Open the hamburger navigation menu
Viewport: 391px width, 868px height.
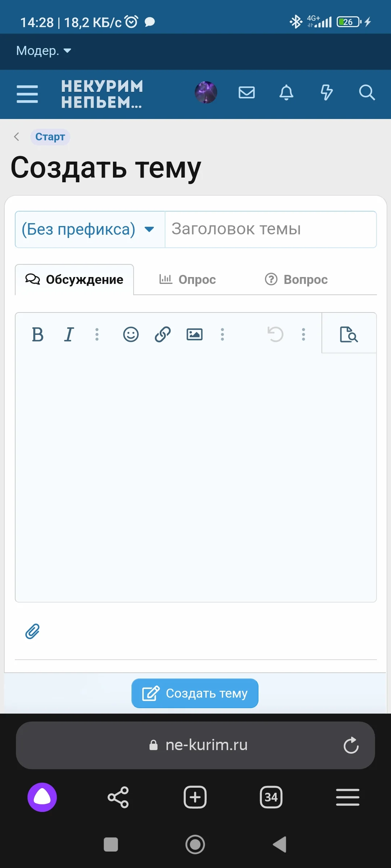(x=27, y=93)
